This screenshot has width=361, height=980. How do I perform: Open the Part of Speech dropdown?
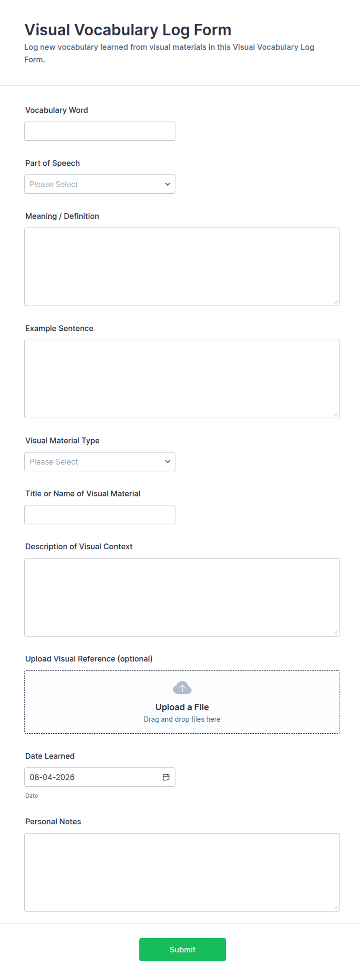(x=100, y=184)
